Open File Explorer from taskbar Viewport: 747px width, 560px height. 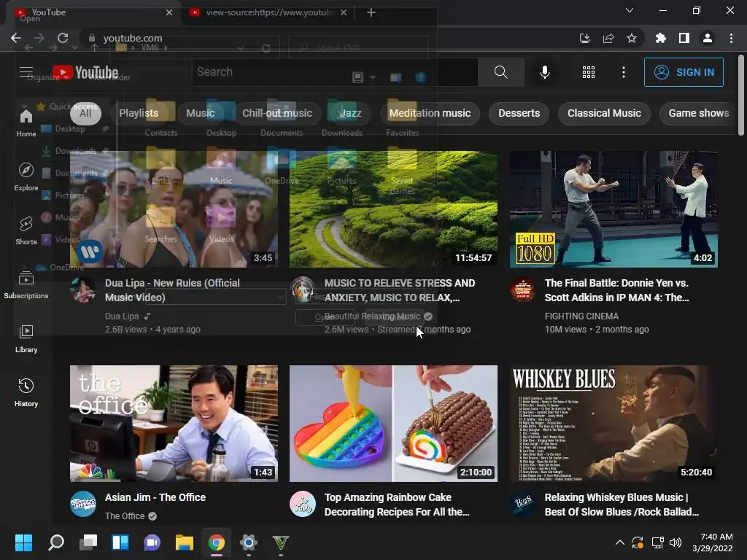(x=185, y=542)
